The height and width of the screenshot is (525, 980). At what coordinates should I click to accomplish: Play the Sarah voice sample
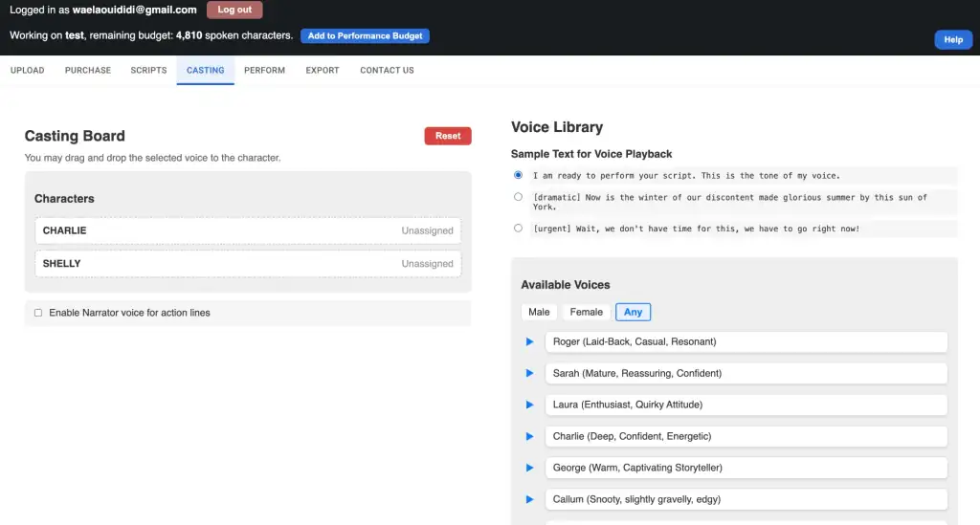tap(529, 373)
